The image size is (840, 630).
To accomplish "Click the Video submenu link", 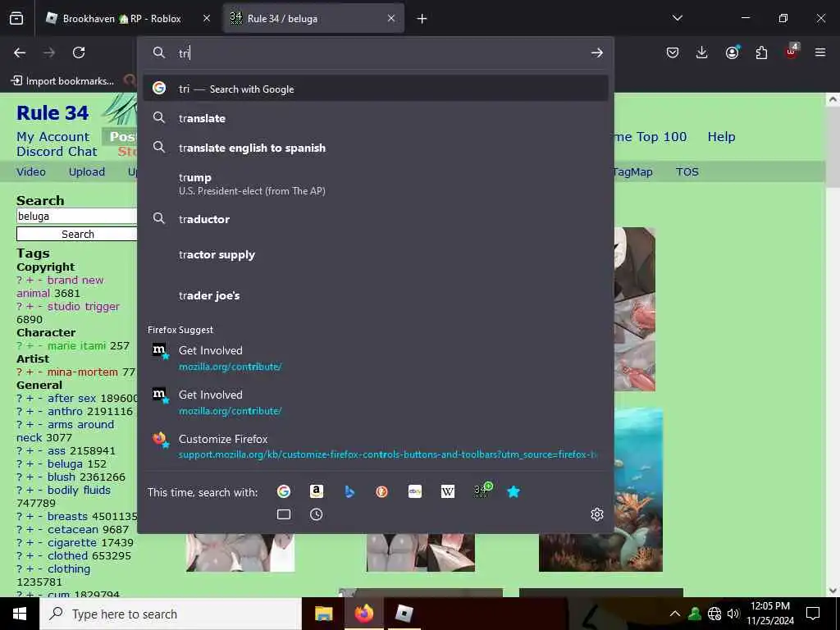I will 31,172.
